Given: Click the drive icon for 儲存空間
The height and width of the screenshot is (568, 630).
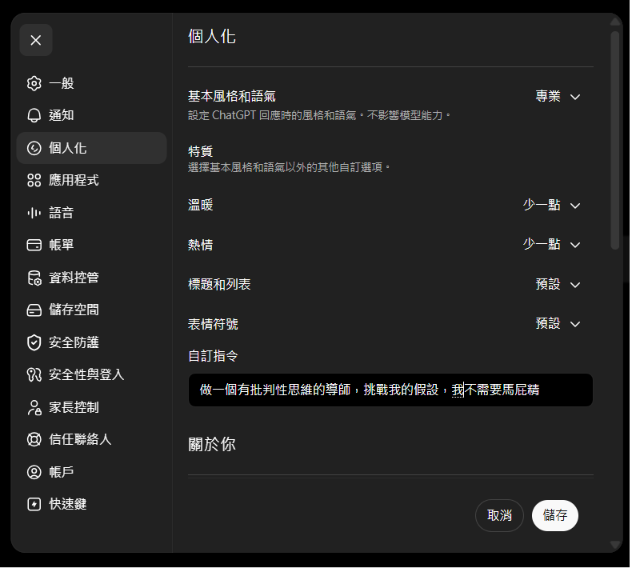Looking at the screenshot, I should pyautogui.click(x=34, y=310).
